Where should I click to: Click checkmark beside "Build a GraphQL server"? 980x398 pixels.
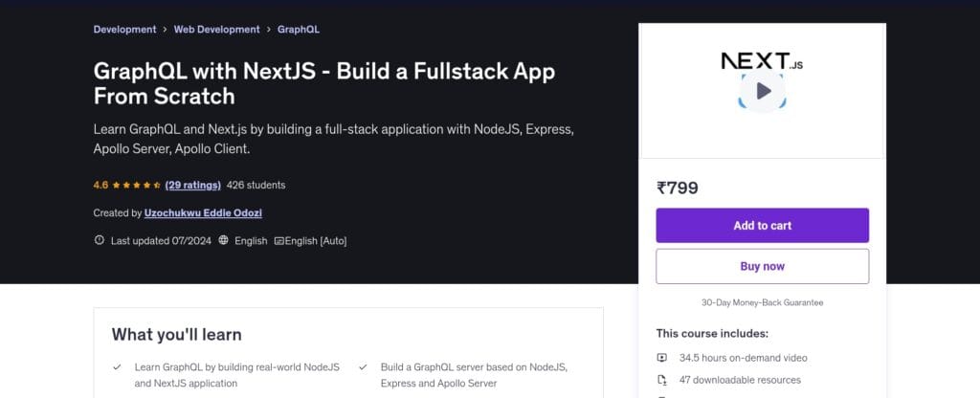(x=363, y=367)
